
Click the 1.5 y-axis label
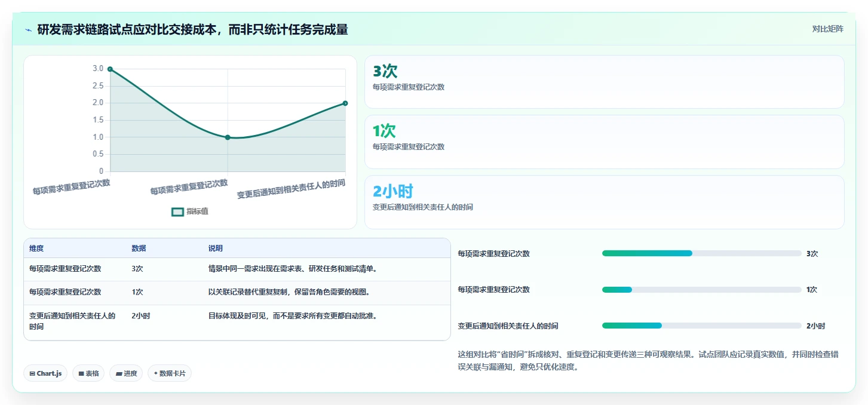[98, 120]
